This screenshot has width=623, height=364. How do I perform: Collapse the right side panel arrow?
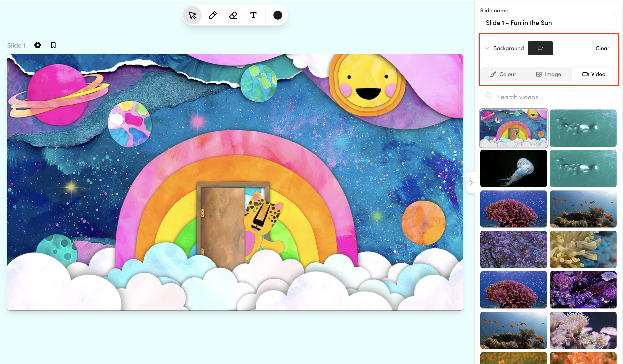point(471,183)
